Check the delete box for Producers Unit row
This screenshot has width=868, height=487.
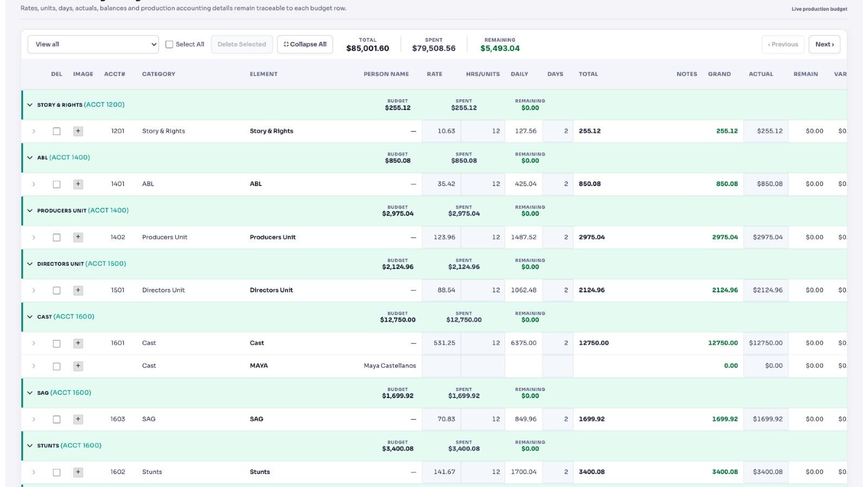(x=56, y=238)
